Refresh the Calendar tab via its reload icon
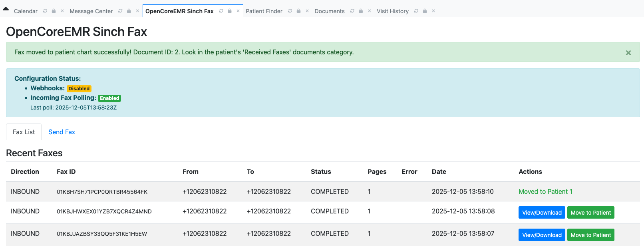644x249 pixels. pos(45,11)
